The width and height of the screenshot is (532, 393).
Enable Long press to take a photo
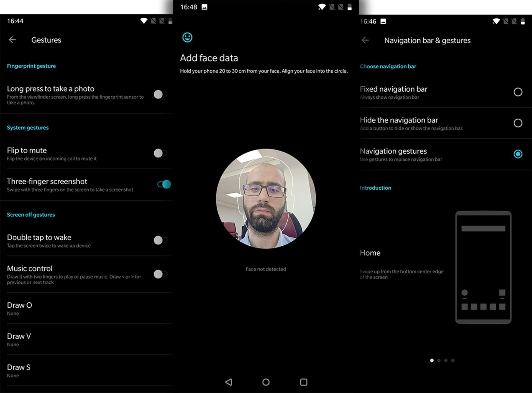point(160,95)
